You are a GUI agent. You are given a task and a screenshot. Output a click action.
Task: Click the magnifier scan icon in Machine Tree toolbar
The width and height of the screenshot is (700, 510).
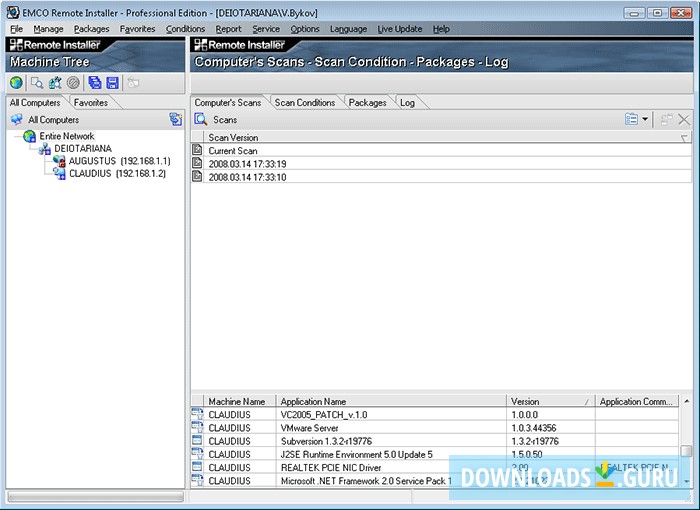tap(37, 83)
